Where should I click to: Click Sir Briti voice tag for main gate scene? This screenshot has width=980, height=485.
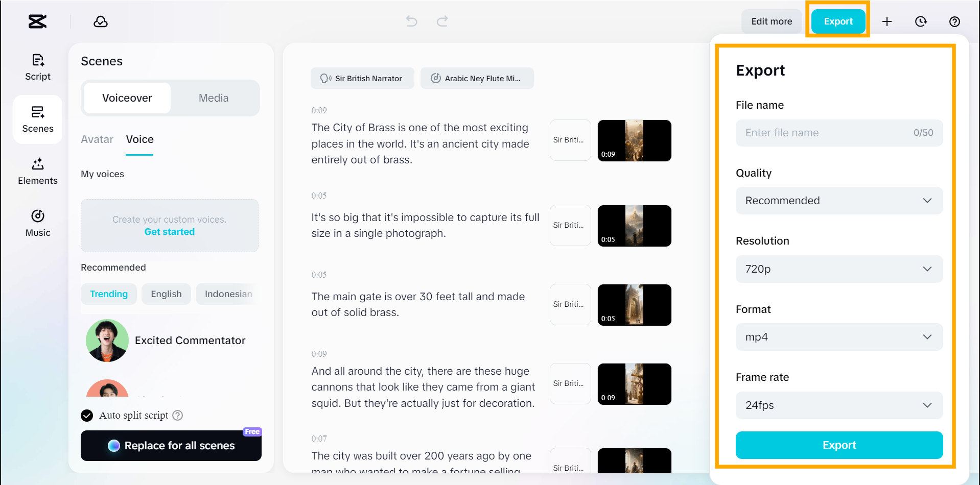pyautogui.click(x=570, y=305)
